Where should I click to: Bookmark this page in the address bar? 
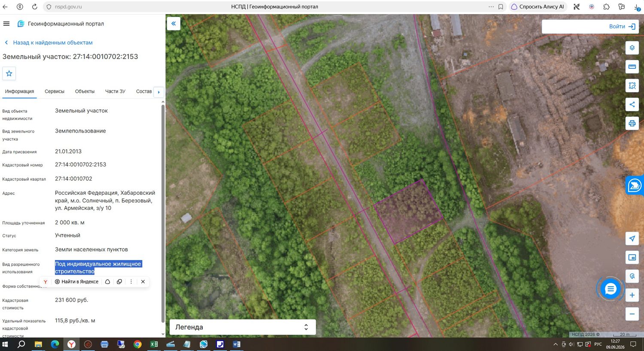click(x=501, y=7)
